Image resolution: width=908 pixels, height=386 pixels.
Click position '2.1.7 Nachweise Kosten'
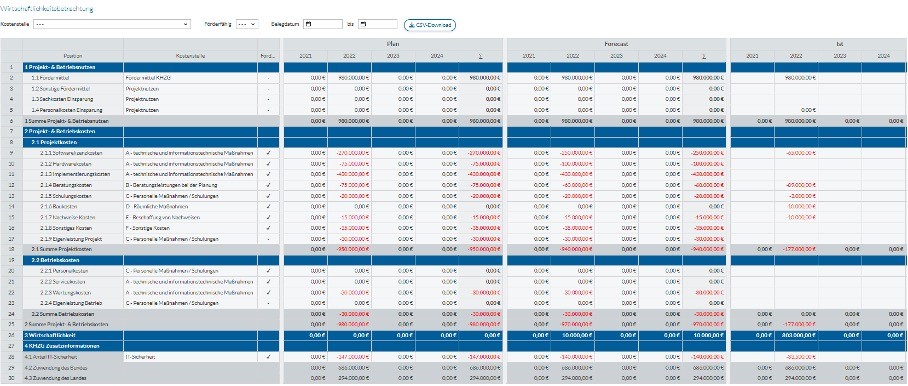point(68,217)
